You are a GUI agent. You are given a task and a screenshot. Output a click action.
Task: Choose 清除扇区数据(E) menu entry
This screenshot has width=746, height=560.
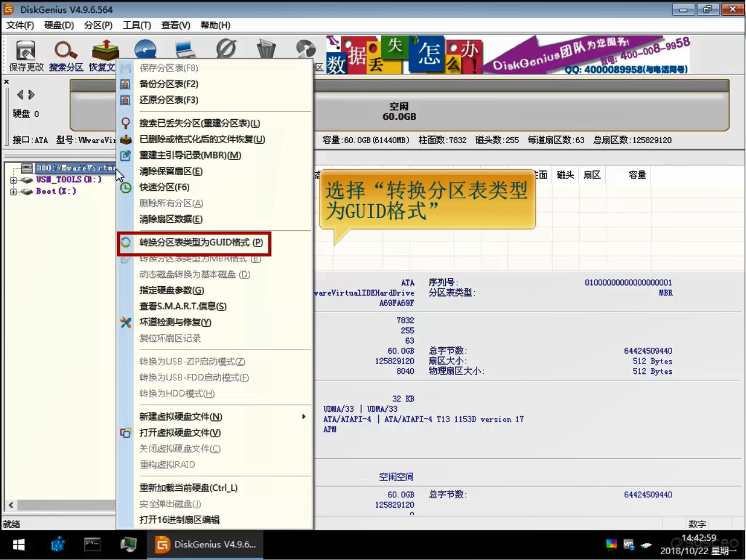pos(215,219)
